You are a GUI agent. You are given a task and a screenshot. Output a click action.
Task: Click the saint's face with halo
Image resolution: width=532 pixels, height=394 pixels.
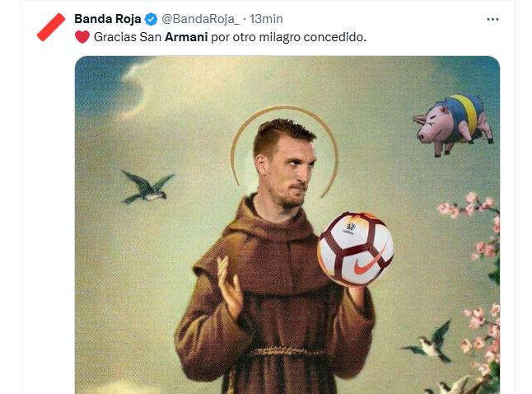point(287,163)
